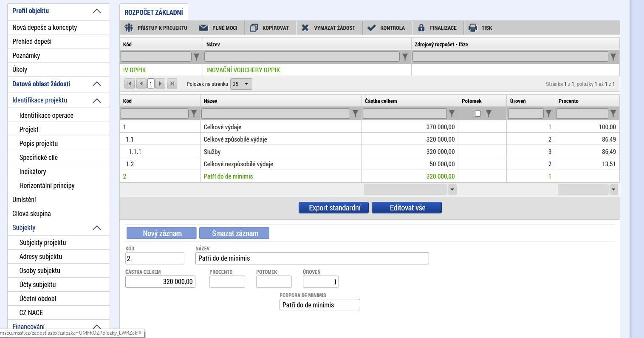Click filter icon for lower Název column

click(x=355, y=114)
